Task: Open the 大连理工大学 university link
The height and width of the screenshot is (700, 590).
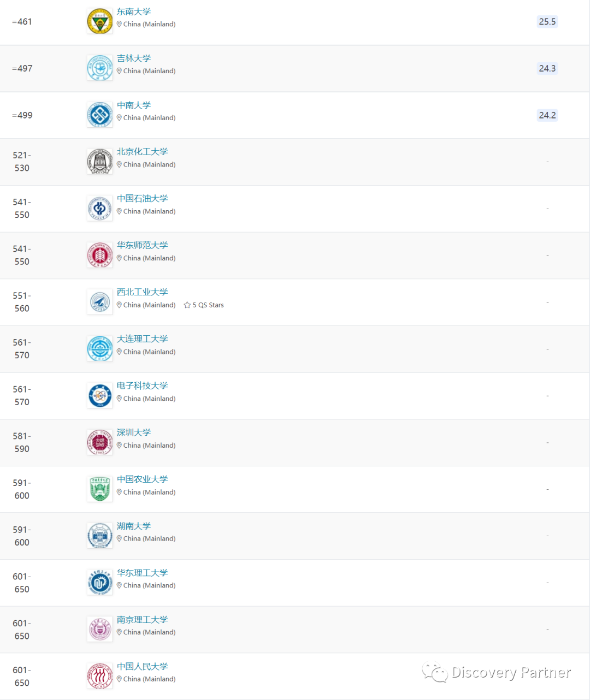Action: (143, 339)
